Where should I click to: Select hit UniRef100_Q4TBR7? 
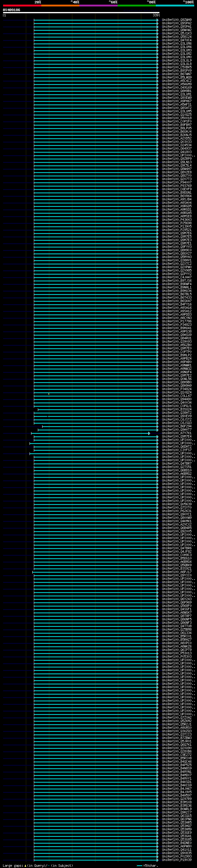point(177,464)
